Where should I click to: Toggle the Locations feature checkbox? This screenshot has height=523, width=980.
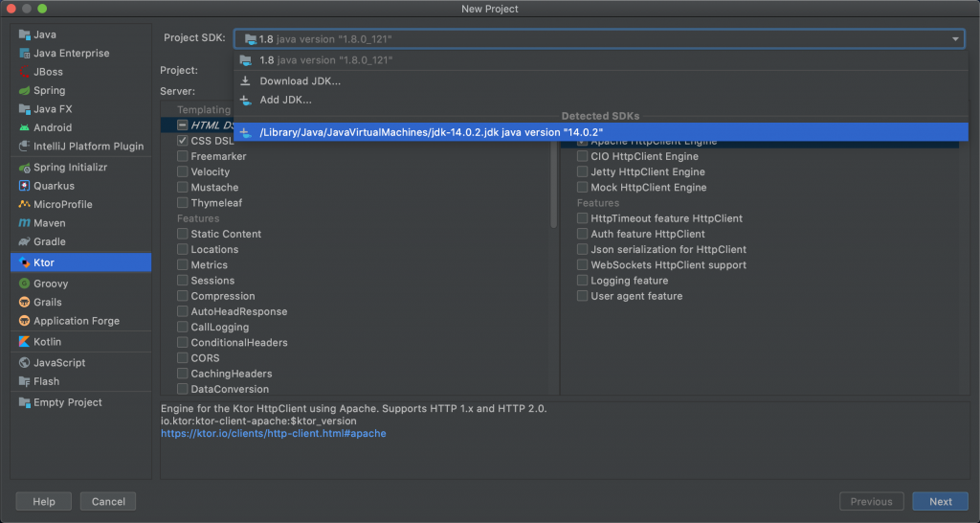click(183, 249)
